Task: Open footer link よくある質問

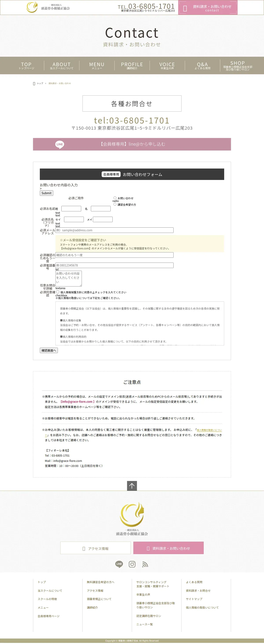Action: click(x=194, y=582)
